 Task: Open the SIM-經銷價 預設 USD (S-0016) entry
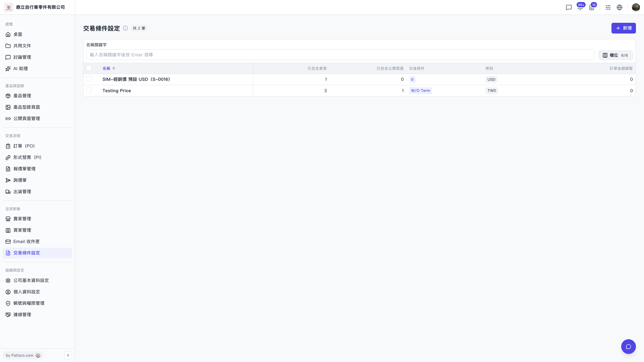click(136, 79)
